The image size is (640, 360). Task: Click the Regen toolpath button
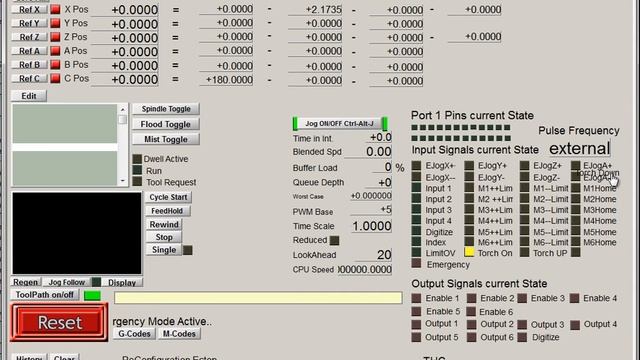point(25,282)
